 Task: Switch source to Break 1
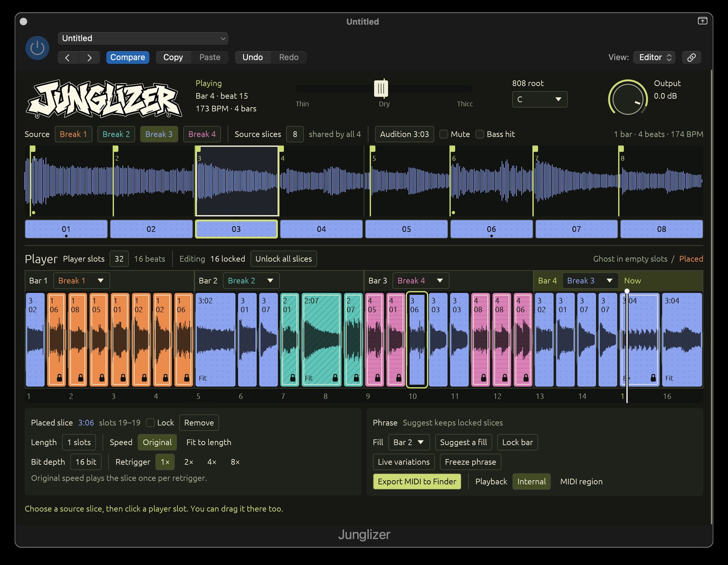click(73, 134)
